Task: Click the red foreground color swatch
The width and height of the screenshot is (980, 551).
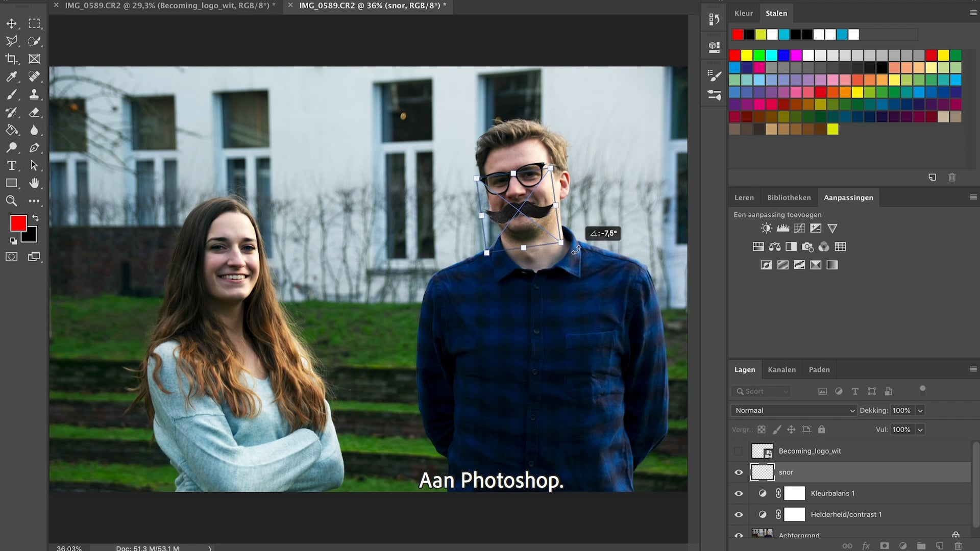Action: pos(18,223)
